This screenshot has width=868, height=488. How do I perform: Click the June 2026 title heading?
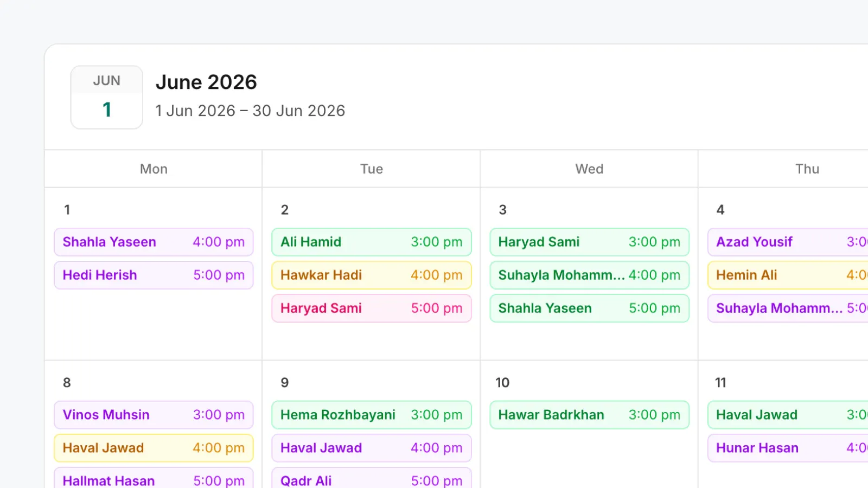(206, 82)
